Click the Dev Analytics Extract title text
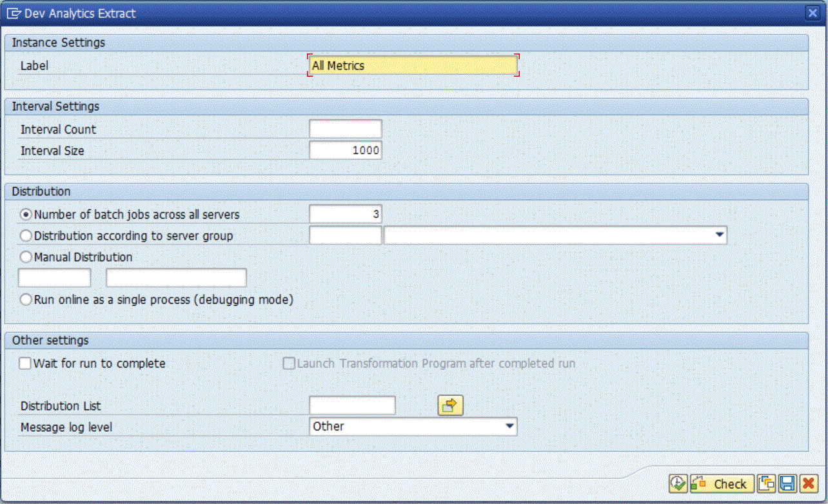 click(x=80, y=13)
